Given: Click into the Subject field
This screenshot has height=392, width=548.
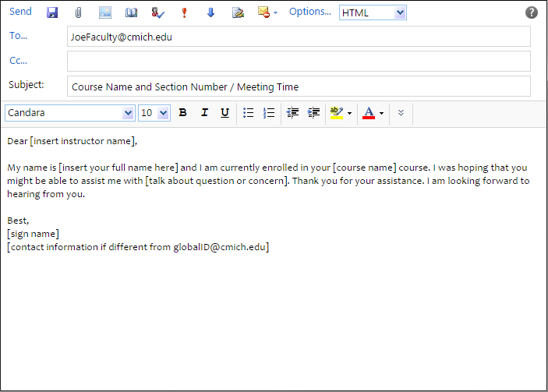Looking at the screenshot, I should click(299, 86).
